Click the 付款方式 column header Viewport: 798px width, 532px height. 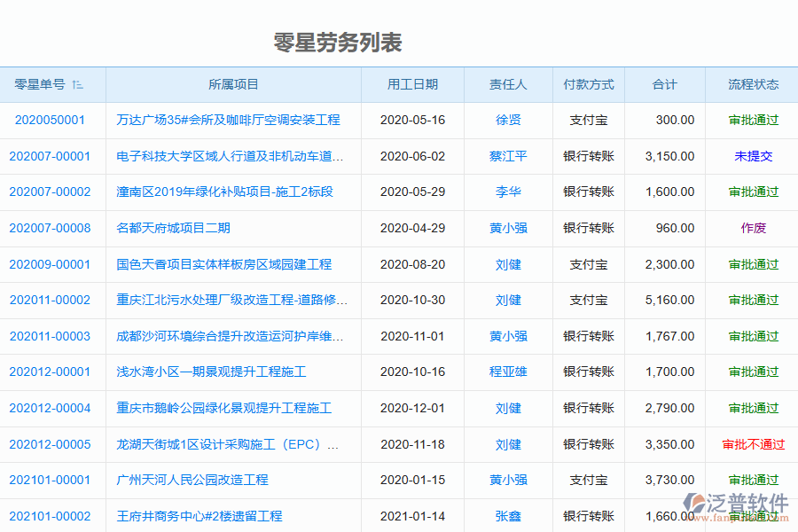coord(588,83)
